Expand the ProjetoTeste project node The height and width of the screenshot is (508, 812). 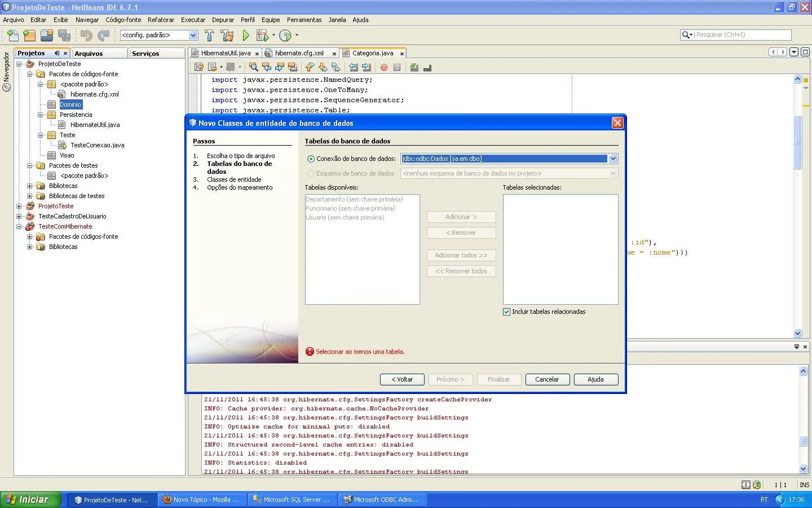pyautogui.click(x=19, y=206)
